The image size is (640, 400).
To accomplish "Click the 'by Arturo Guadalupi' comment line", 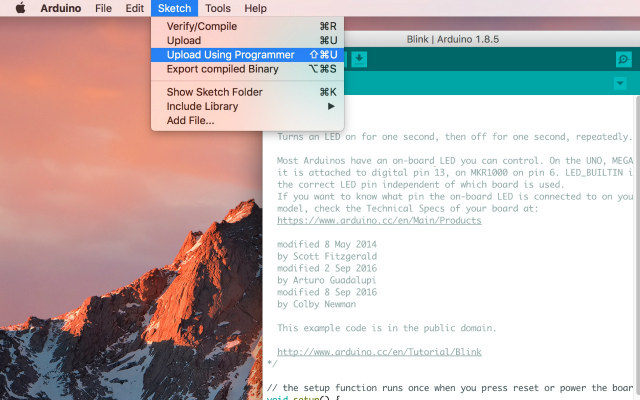I will (x=327, y=280).
